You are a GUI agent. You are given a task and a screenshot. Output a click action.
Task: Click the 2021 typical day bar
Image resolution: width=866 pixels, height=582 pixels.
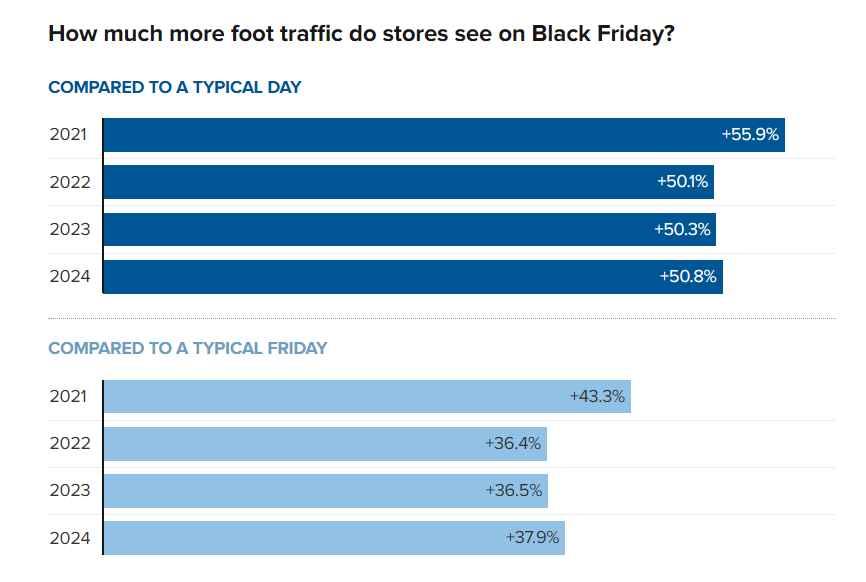[x=400, y=135]
